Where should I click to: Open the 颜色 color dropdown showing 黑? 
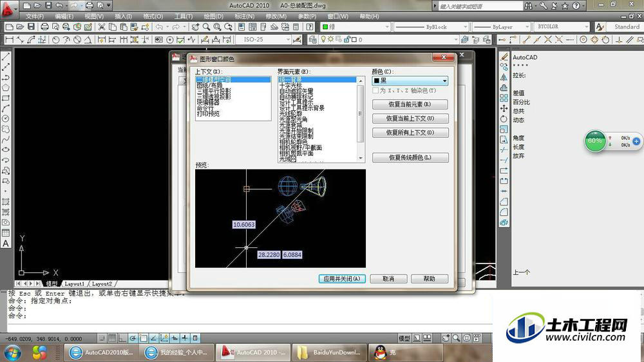(410, 81)
